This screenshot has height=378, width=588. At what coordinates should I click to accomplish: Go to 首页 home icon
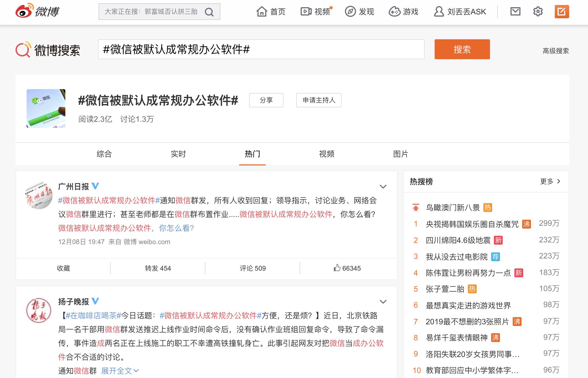(x=262, y=12)
